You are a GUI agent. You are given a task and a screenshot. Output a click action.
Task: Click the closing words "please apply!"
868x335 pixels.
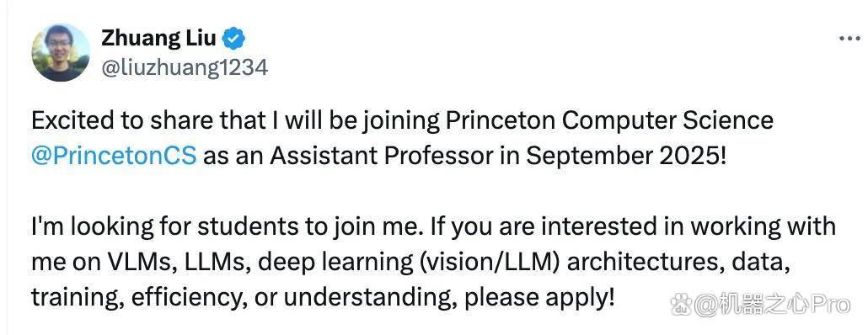coord(540,298)
